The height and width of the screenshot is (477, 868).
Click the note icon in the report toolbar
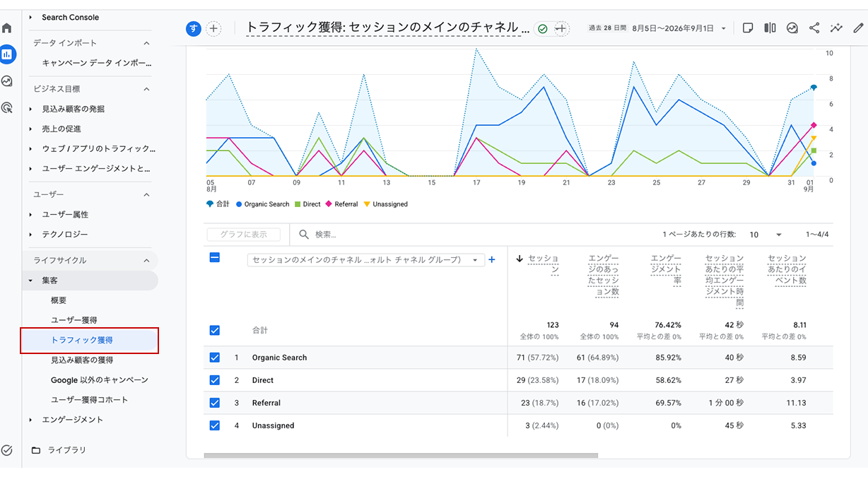point(748,28)
